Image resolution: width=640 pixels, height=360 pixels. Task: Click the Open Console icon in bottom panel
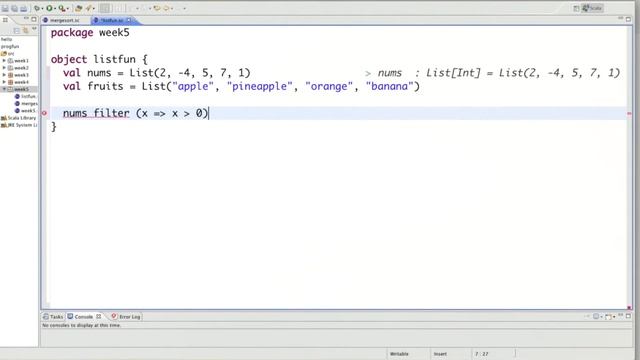pos(608,316)
